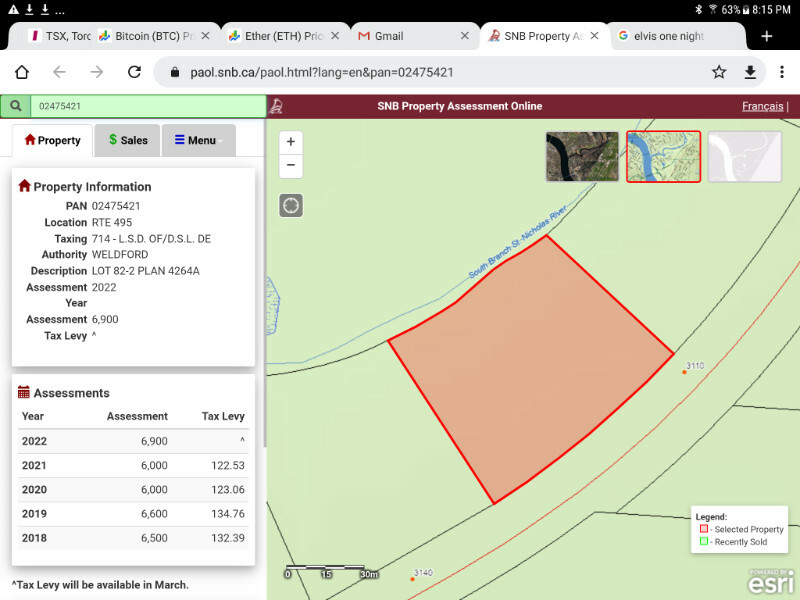Image resolution: width=800 pixels, height=600 pixels.
Task: Bookmark page with star icon
Action: (719, 72)
